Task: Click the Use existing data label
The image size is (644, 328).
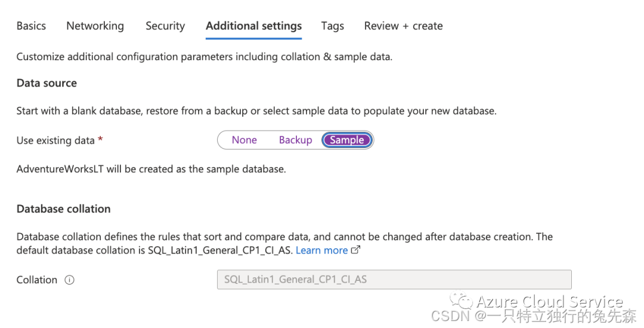Action: click(x=55, y=141)
